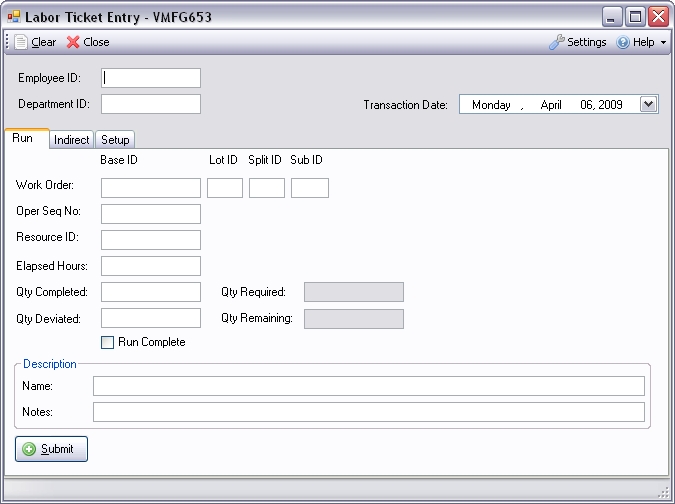
Task: Click the Qty Remaining read-only box
Action: [354, 319]
